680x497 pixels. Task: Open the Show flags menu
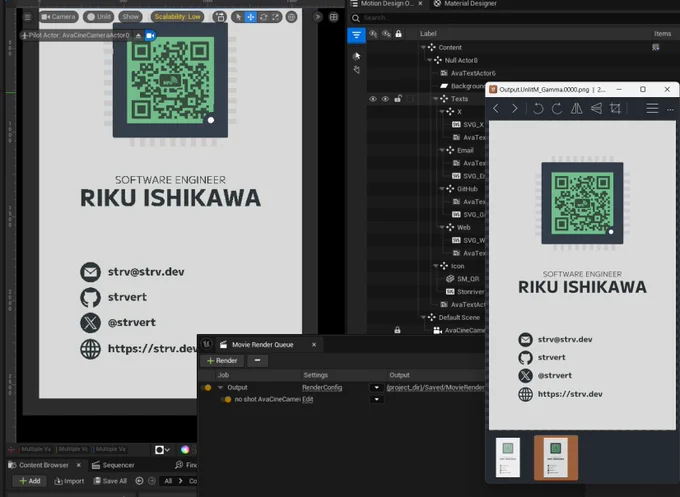(131, 17)
